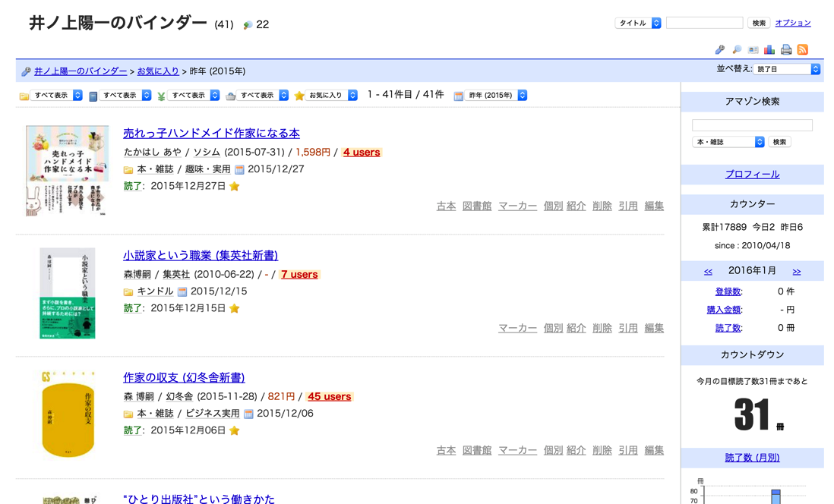834x504 pixels.
Task: Open the wrench settings icon in the toolbar
Action: (719, 49)
